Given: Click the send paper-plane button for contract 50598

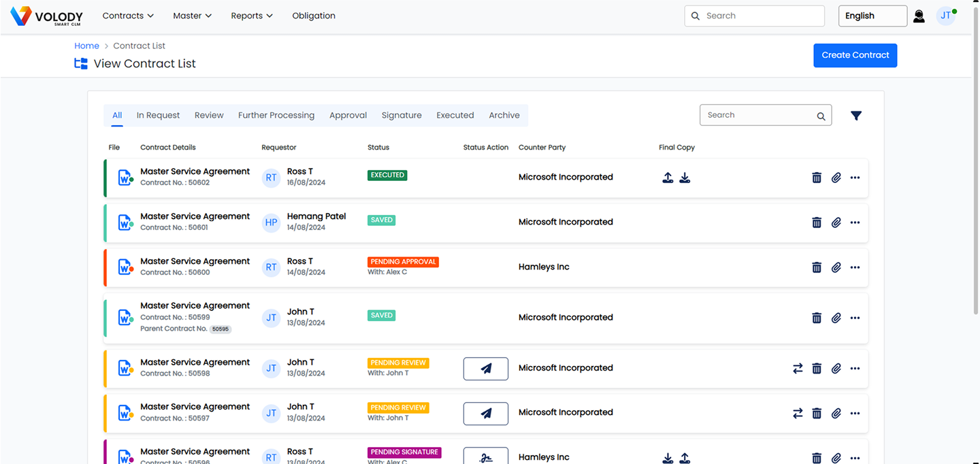Looking at the screenshot, I should point(486,369).
